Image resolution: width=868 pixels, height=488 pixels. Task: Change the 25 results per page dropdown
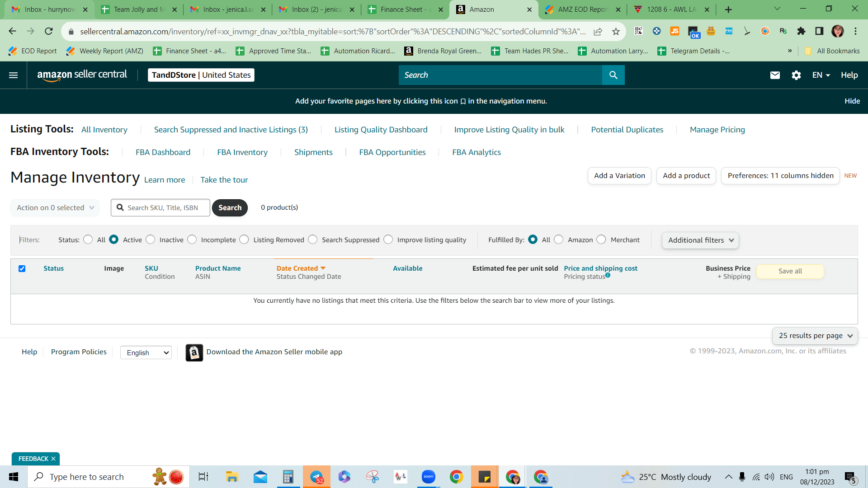coord(815,336)
